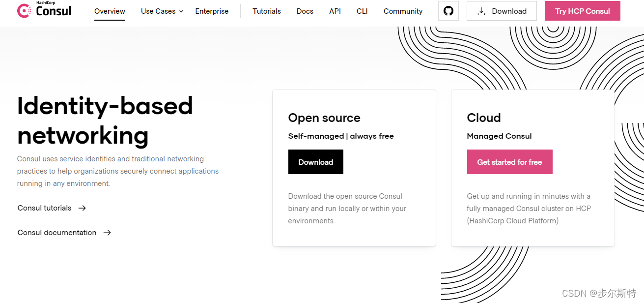Image resolution: width=644 pixels, height=303 pixels.
Task: Open the API reference link
Action: tap(335, 11)
